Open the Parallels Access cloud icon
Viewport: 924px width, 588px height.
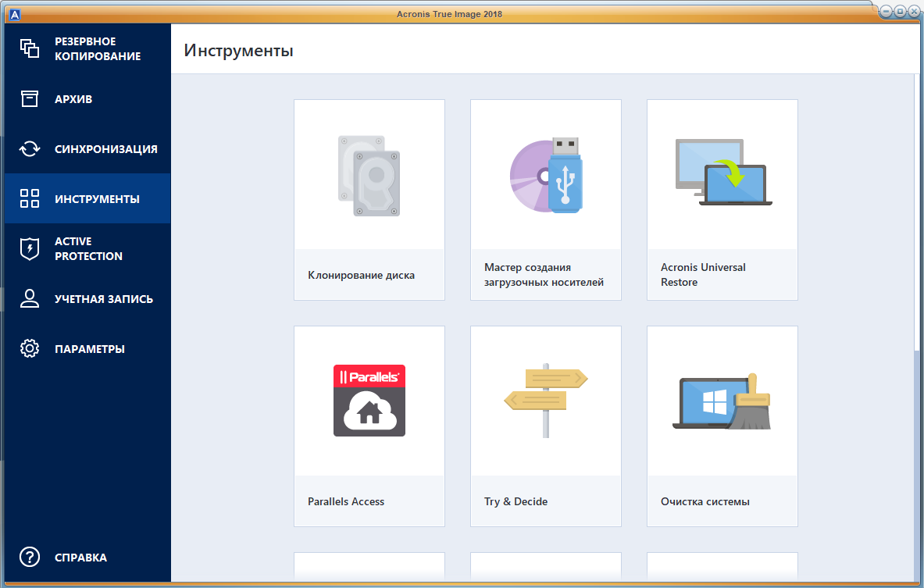pos(369,400)
